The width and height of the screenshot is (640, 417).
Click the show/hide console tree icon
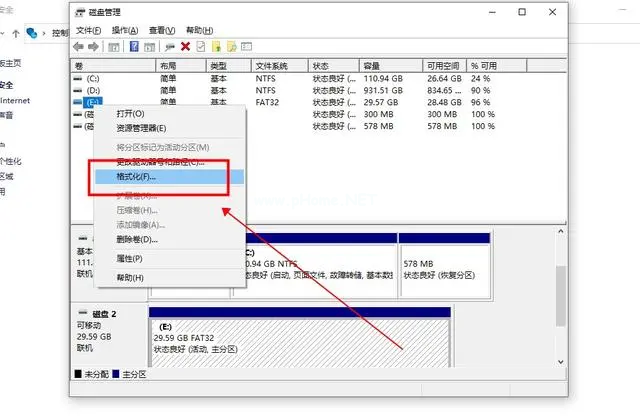[116, 47]
